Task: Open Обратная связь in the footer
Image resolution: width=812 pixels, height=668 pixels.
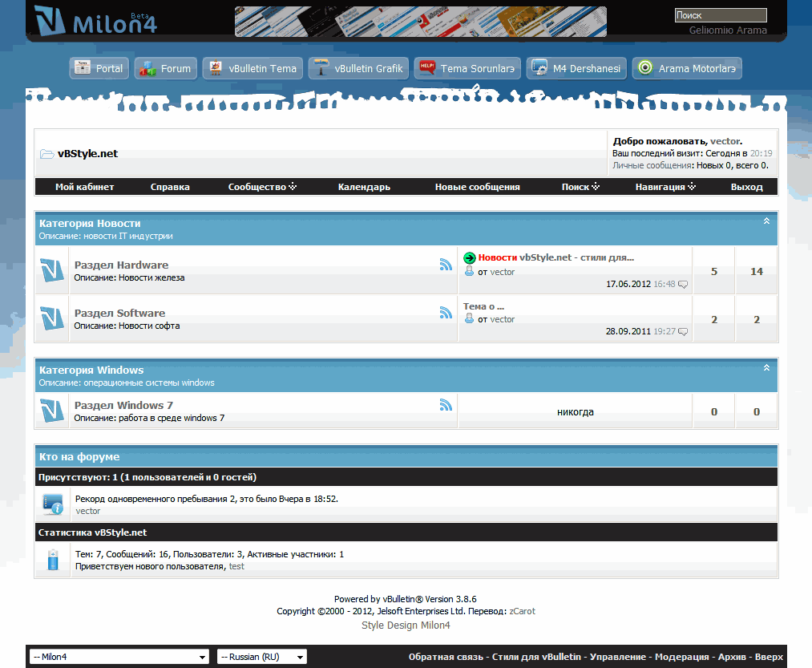Action: tap(446, 657)
